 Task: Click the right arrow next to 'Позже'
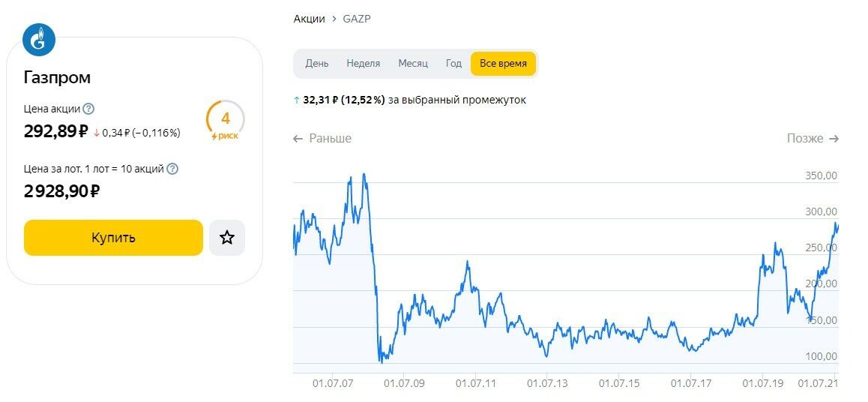tap(834, 139)
